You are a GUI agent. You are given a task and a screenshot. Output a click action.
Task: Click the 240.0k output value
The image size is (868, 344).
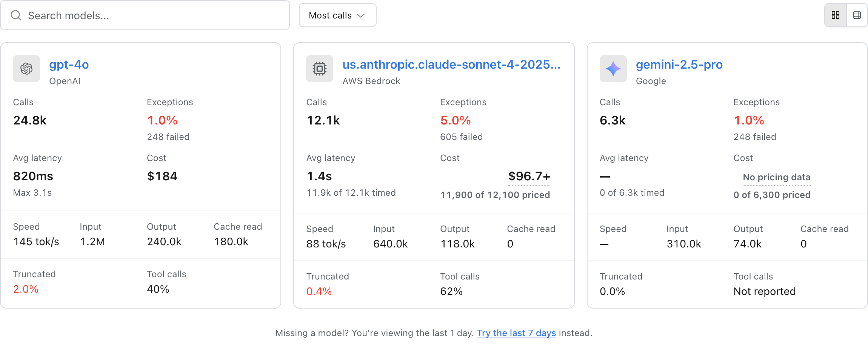pos(164,242)
